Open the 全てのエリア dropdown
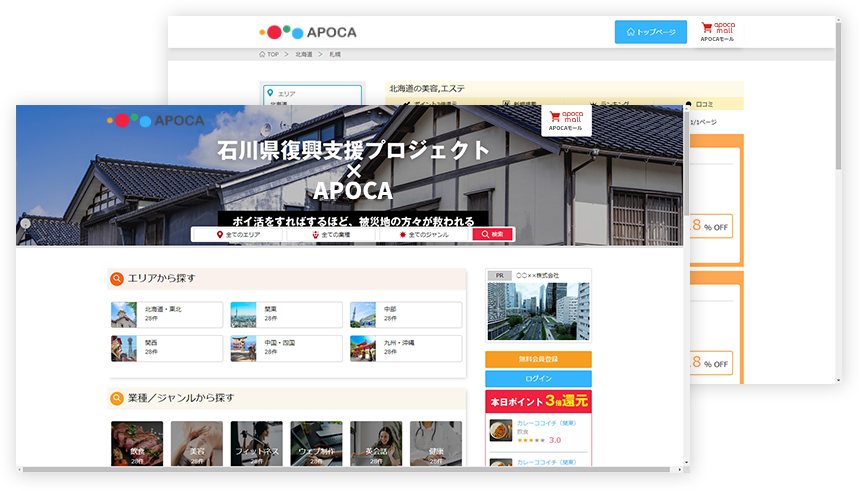The height and width of the screenshot is (491, 860). tap(238, 234)
